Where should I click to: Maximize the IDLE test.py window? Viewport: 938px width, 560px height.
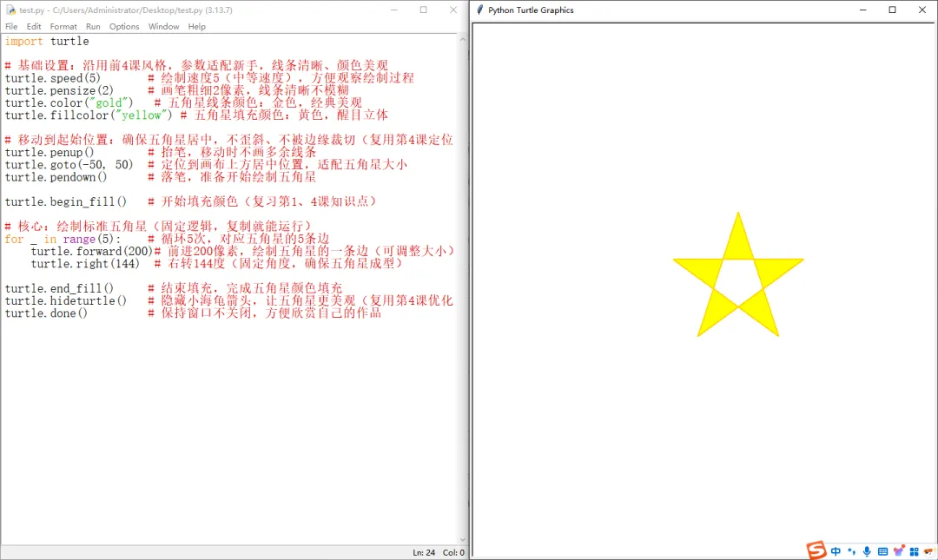pos(424,10)
